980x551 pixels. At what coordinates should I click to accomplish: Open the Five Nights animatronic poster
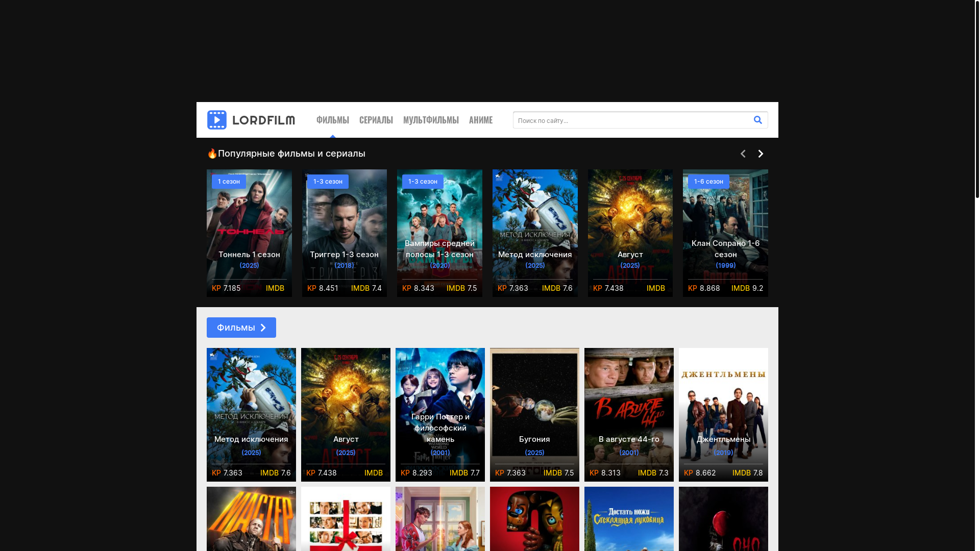[x=534, y=519]
